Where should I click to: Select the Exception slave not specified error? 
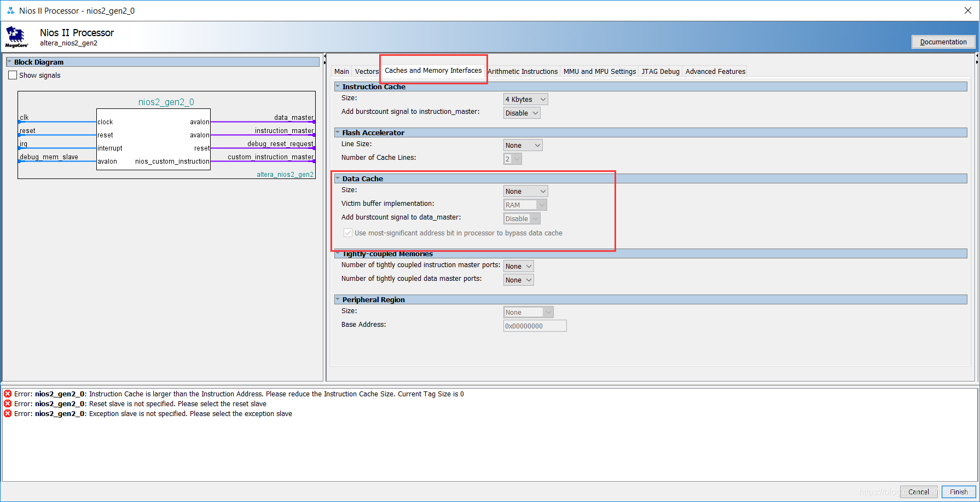point(153,414)
